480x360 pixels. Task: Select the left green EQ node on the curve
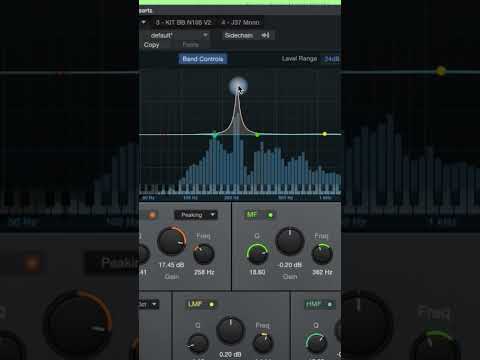pos(215,135)
